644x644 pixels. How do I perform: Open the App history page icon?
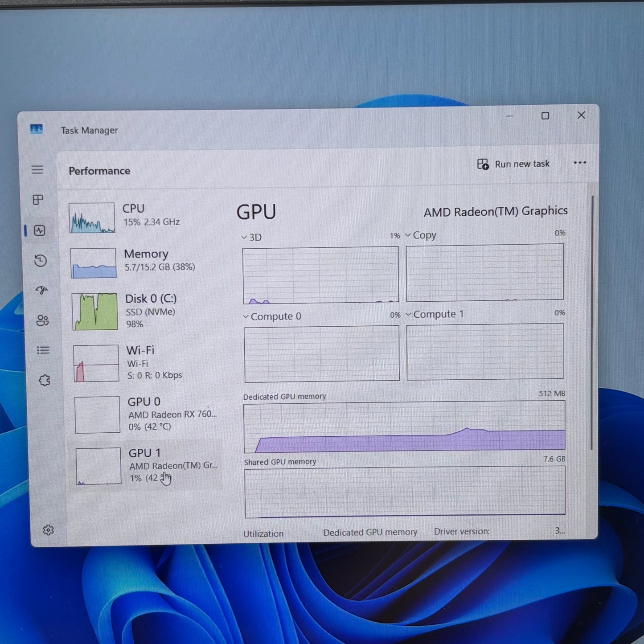pyautogui.click(x=41, y=261)
